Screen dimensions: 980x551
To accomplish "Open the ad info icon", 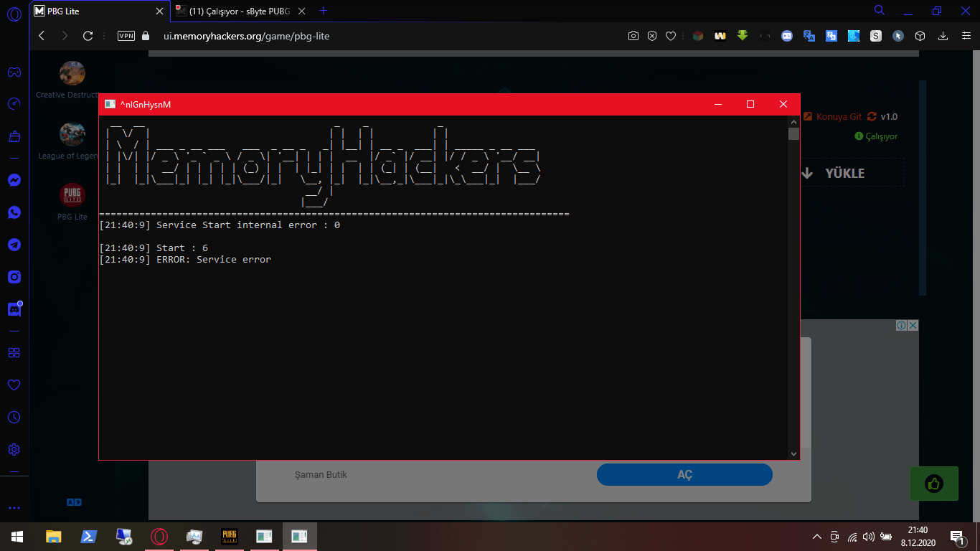I will click(x=902, y=326).
